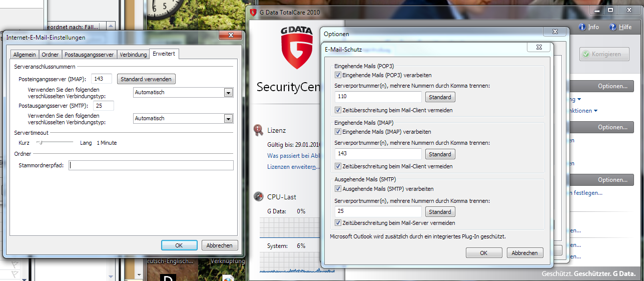Image resolution: width=644 pixels, height=281 pixels.
Task: Toggle 'Zeitüberschreitung beim Mail-Server vermeiden'
Action: 338,223
